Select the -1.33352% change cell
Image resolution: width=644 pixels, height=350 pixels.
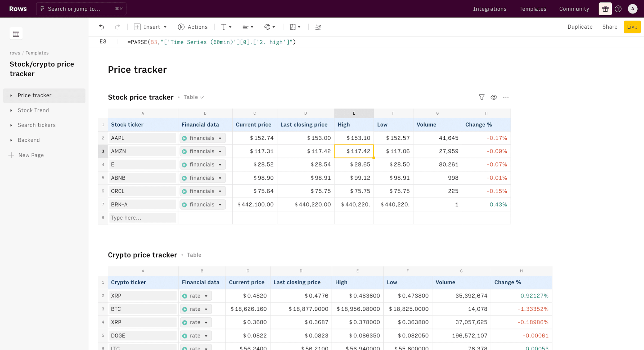click(x=521, y=309)
